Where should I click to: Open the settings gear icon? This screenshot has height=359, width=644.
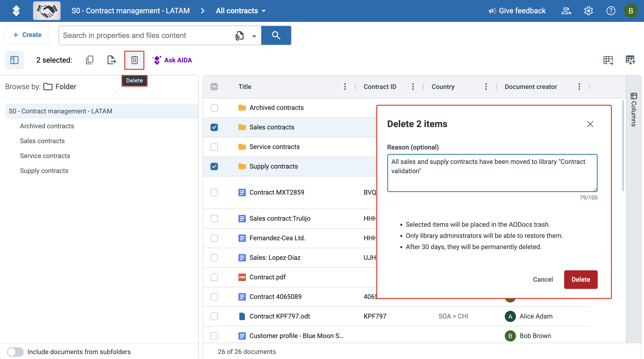[x=589, y=11]
